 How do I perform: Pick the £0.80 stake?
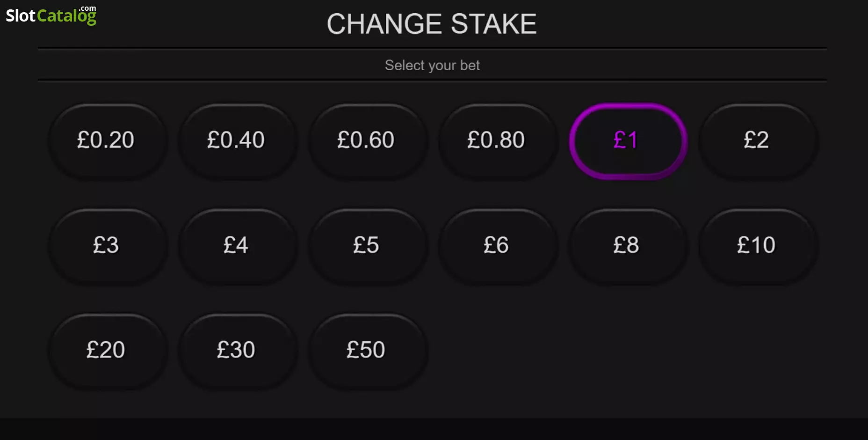[496, 140]
